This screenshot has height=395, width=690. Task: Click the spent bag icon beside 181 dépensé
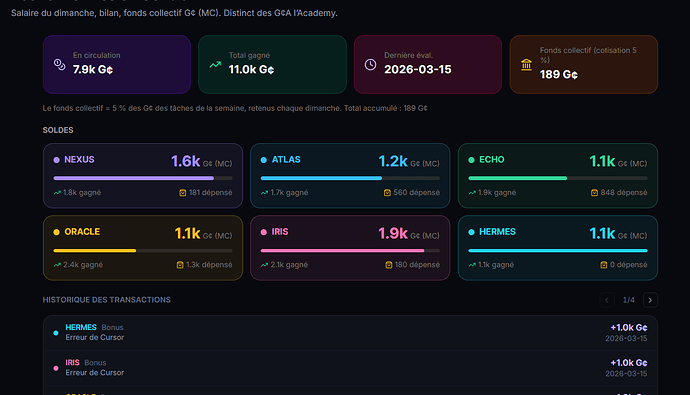(183, 193)
